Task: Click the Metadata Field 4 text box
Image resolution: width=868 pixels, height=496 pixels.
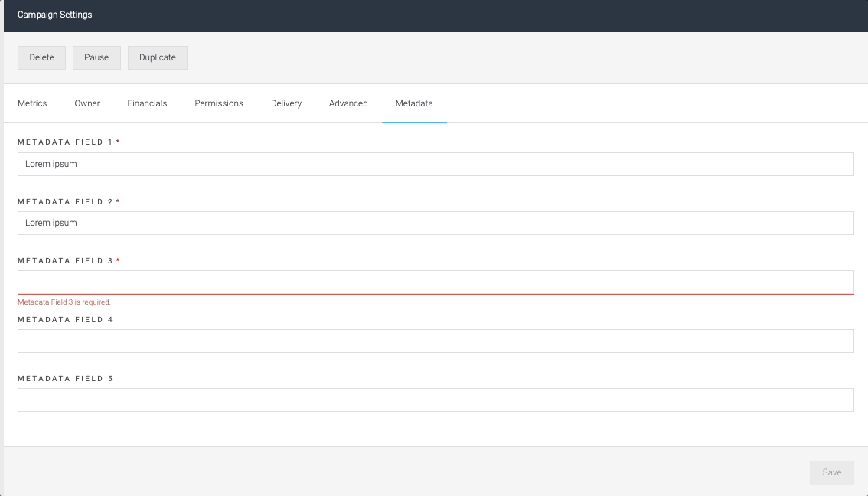Action: (436, 341)
